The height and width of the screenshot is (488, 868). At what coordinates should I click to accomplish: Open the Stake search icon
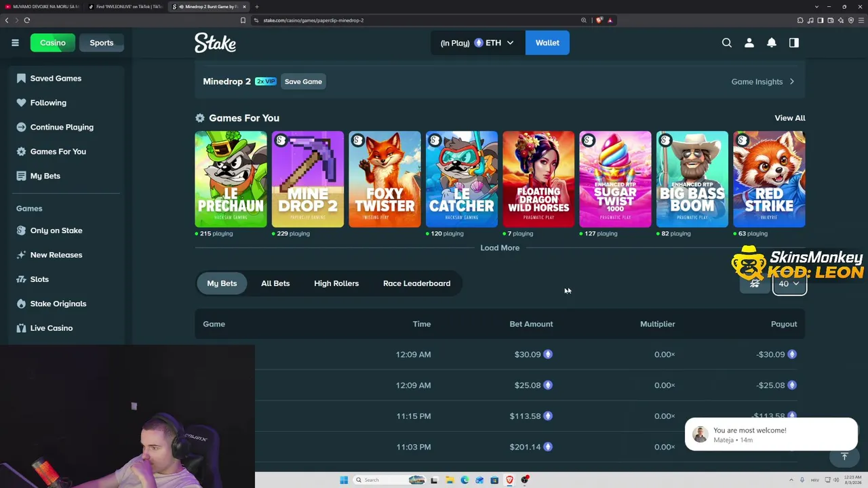[x=727, y=43]
